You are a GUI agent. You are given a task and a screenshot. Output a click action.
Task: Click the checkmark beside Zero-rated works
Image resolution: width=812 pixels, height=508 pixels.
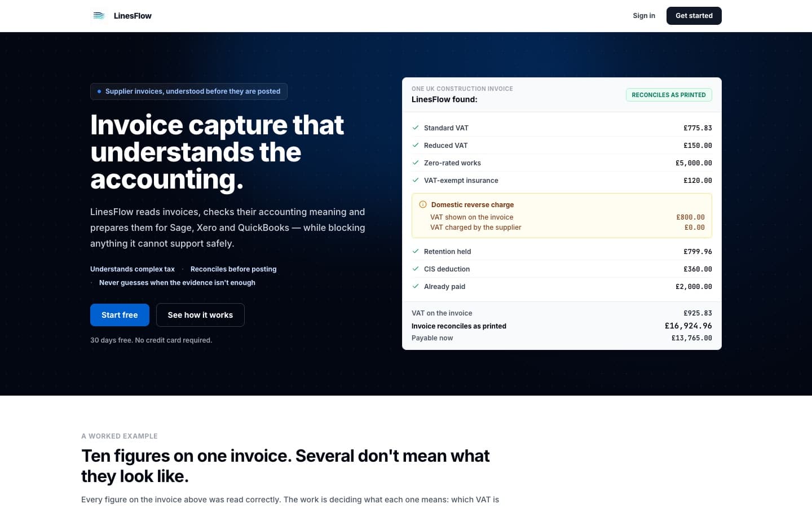tap(416, 163)
